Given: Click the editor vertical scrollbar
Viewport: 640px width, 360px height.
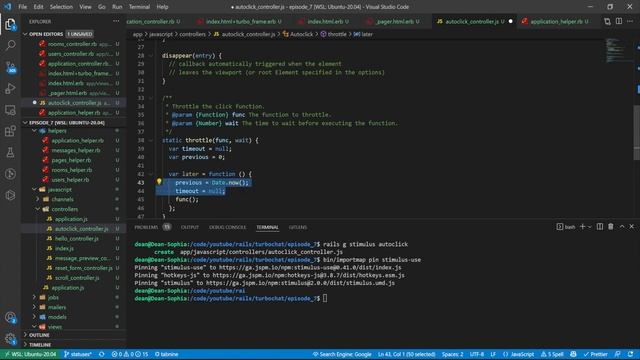Looking at the screenshot, I should coord(636,133).
